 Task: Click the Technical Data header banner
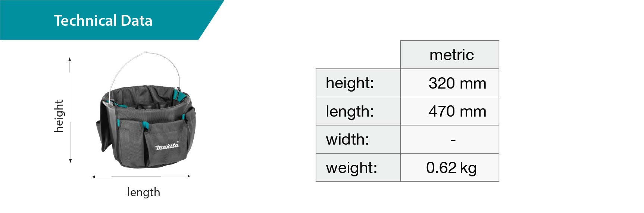click(x=103, y=21)
